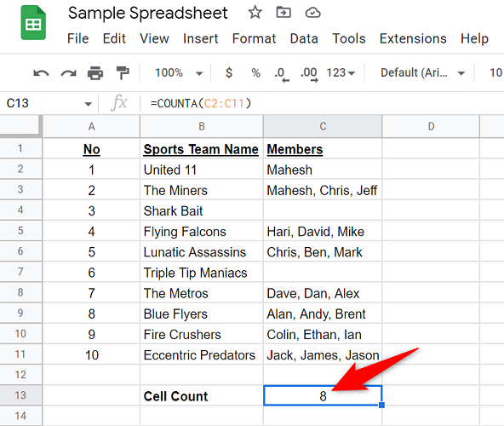This screenshot has width=504, height=426.
Task: Format as currency with dollar icon
Action: pos(229,72)
